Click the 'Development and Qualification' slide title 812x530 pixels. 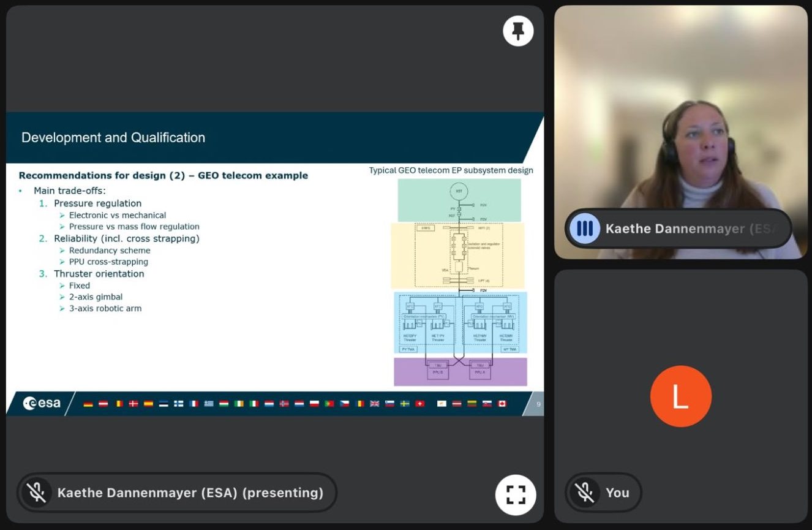coord(113,138)
